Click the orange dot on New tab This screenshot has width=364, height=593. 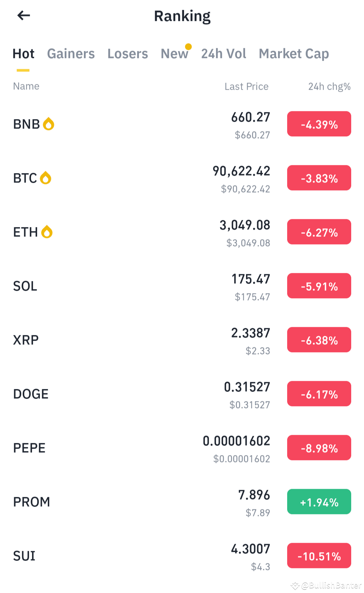pyautogui.click(x=188, y=47)
